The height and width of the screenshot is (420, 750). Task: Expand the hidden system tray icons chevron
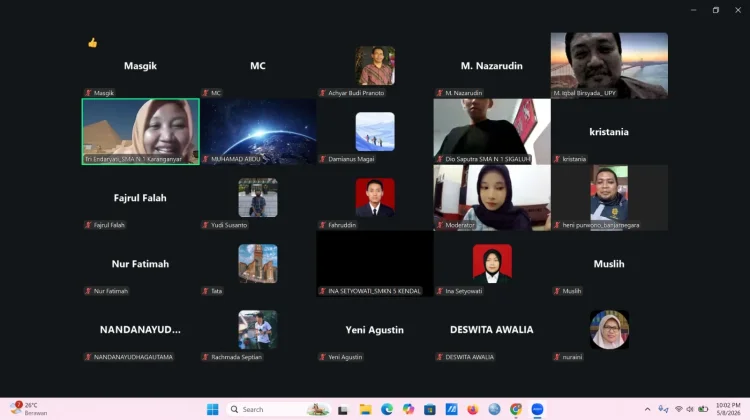click(648, 409)
